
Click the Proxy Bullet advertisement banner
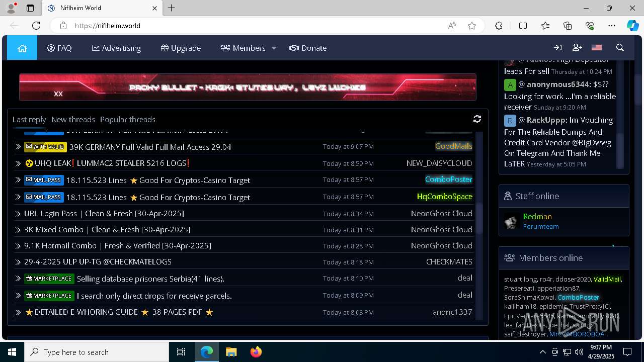click(x=248, y=87)
